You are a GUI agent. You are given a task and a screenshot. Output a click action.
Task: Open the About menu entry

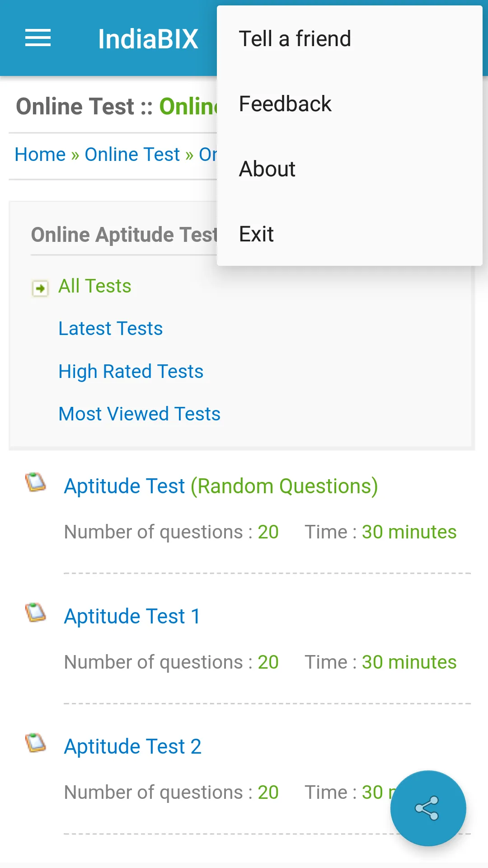point(267,169)
